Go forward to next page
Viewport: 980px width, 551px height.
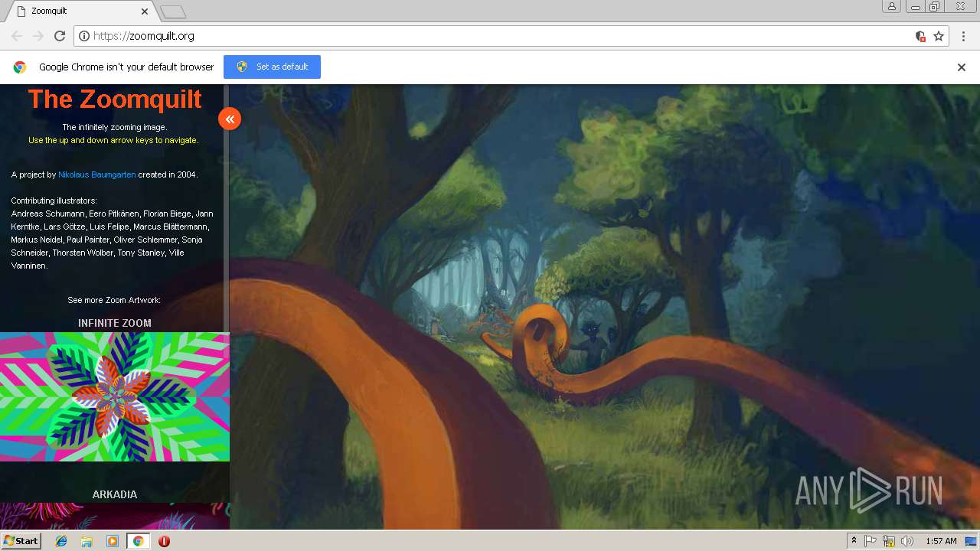(38, 36)
